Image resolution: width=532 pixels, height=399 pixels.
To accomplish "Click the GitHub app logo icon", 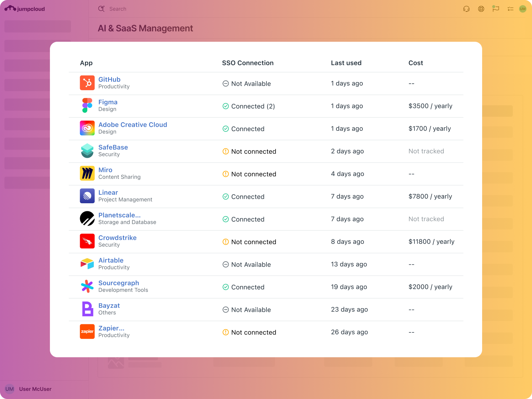I will tap(87, 83).
